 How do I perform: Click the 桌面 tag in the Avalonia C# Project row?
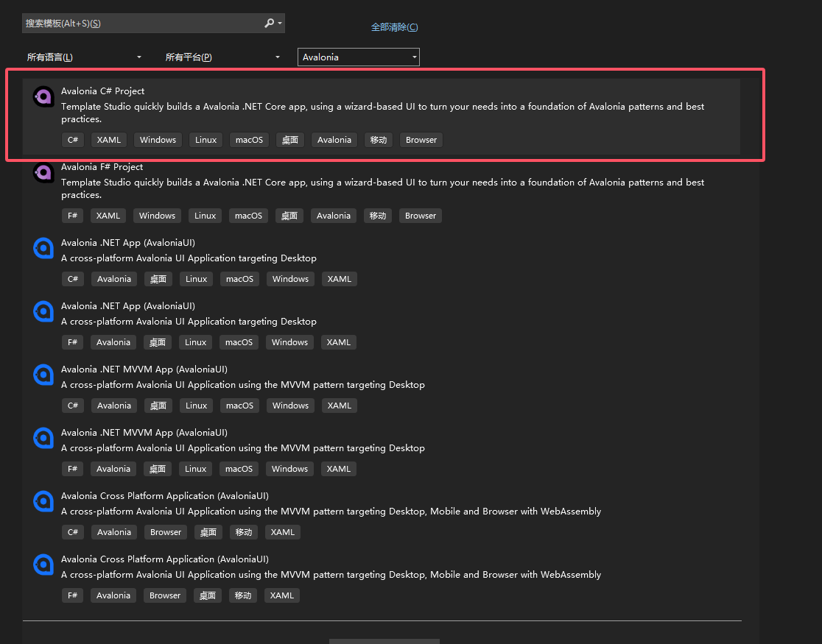click(x=290, y=140)
